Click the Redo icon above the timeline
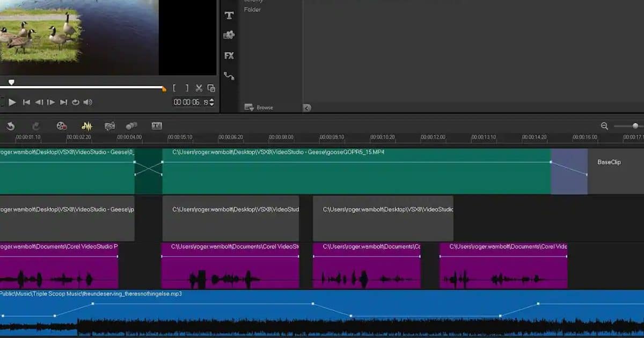The width and height of the screenshot is (644, 338). 35,126
